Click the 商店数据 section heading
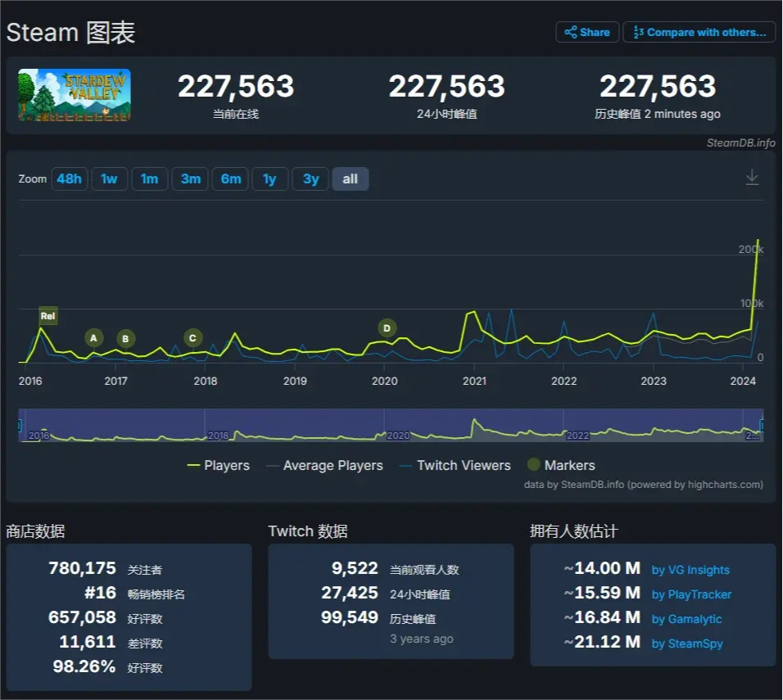The height and width of the screenshot is (700, 783). [x=35, y=531]
